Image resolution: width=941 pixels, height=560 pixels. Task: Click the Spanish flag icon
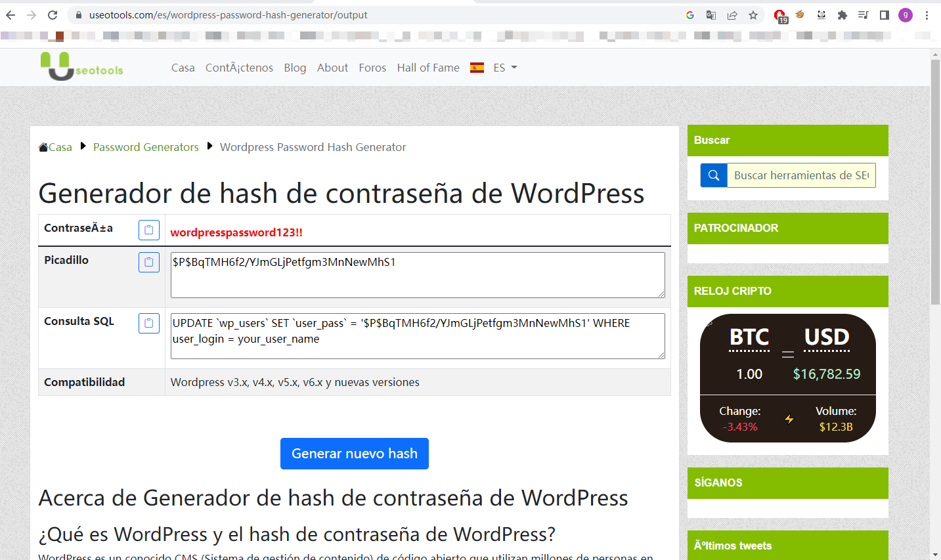point(477,68)
